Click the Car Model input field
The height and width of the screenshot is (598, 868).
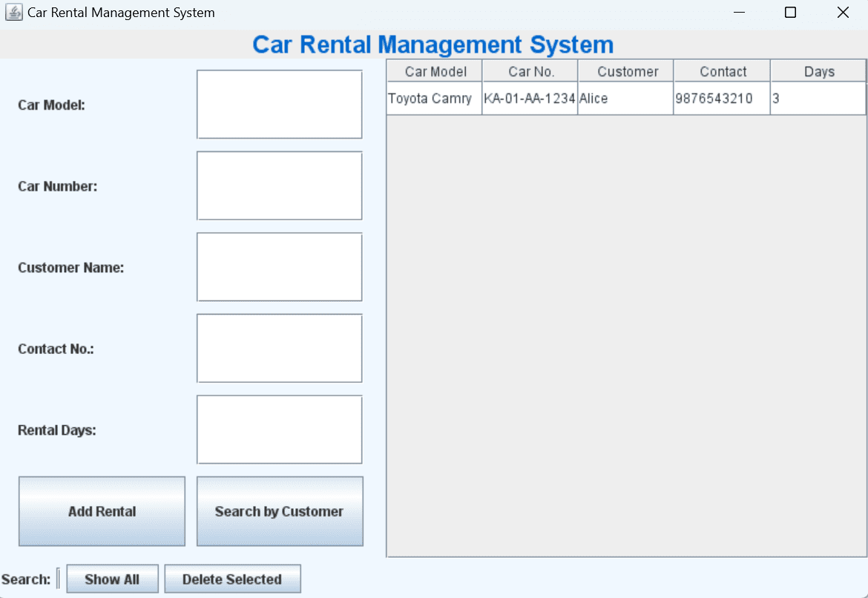pyautogui.click(x=279, y=104)
